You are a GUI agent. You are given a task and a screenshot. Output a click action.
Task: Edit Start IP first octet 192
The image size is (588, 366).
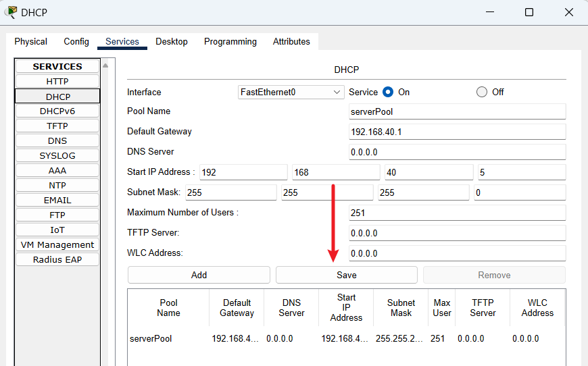tap(243, 172)
